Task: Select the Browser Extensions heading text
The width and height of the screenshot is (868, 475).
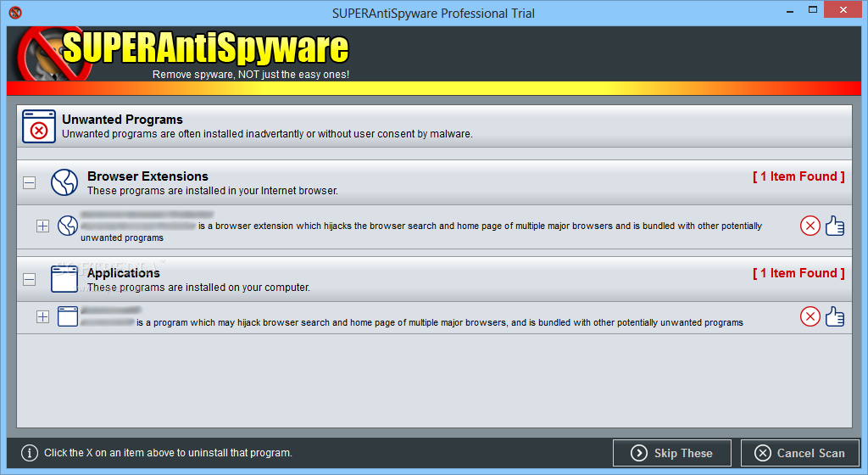Action: [147, 176]
